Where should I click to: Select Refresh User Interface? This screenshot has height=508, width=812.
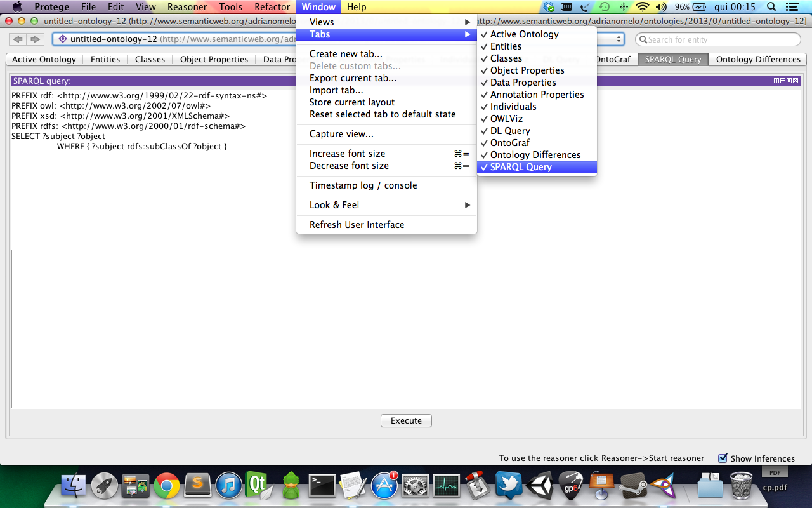(386, 225)
